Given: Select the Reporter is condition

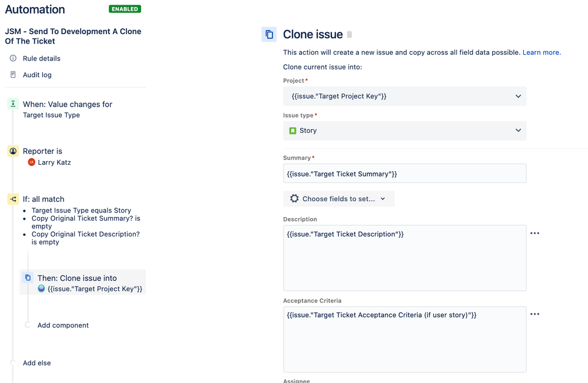Looking at the screenshot, I should pos(42,151).
